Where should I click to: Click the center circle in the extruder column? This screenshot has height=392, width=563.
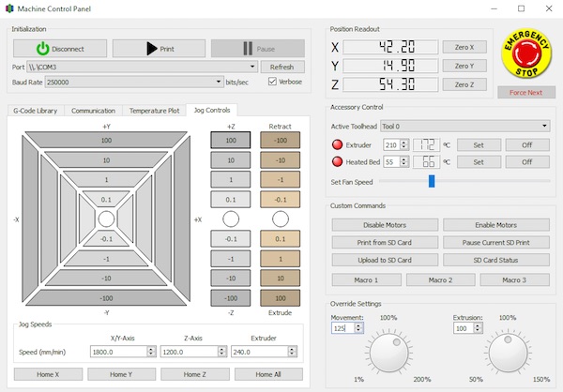[280, 219]
